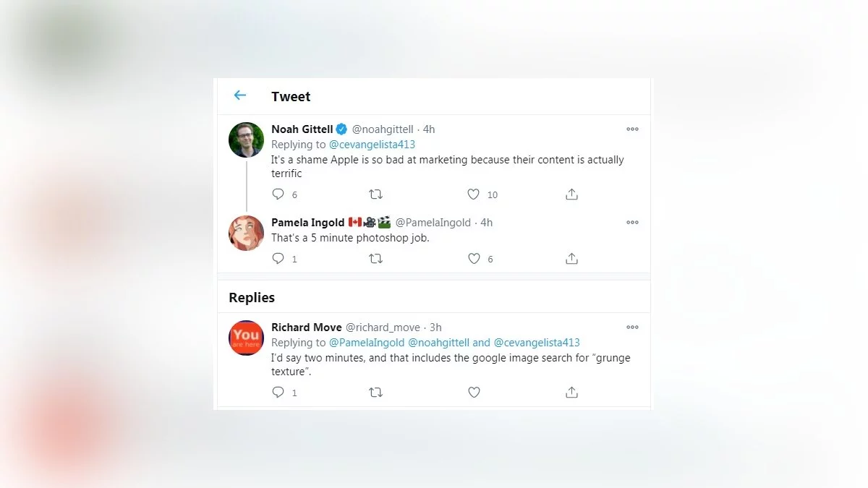The width and height of the screenshot is (868, 488).
Task: Share Pamela Ingold's tweet
Action: point(571,259)
